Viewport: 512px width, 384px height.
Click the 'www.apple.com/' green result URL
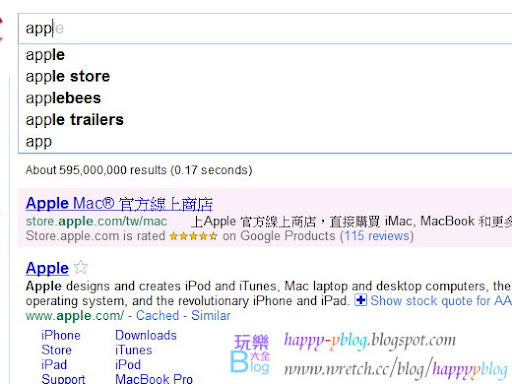point(75,316)
